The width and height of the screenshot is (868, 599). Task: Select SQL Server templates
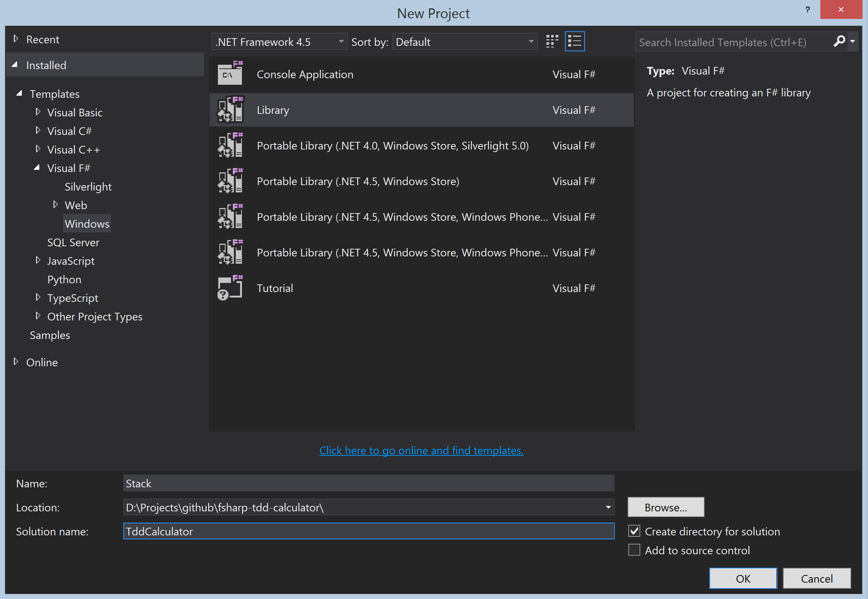(73, 243)
